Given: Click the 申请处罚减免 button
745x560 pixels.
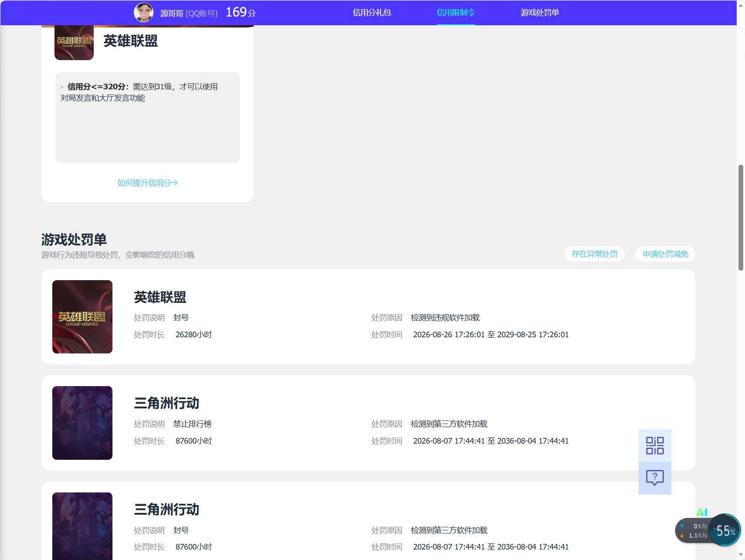Looking at the screenshot, I should (x=665, y=254).
